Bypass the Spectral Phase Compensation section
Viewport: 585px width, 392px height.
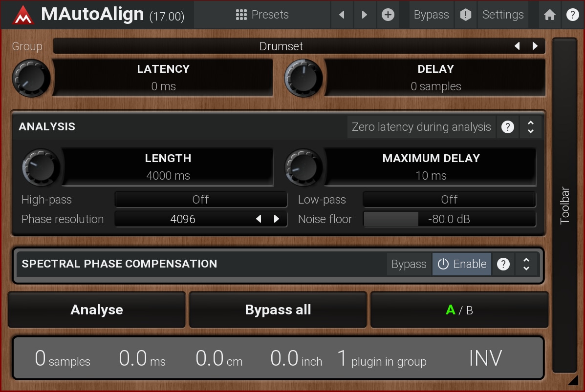click(x=409, y=264)
